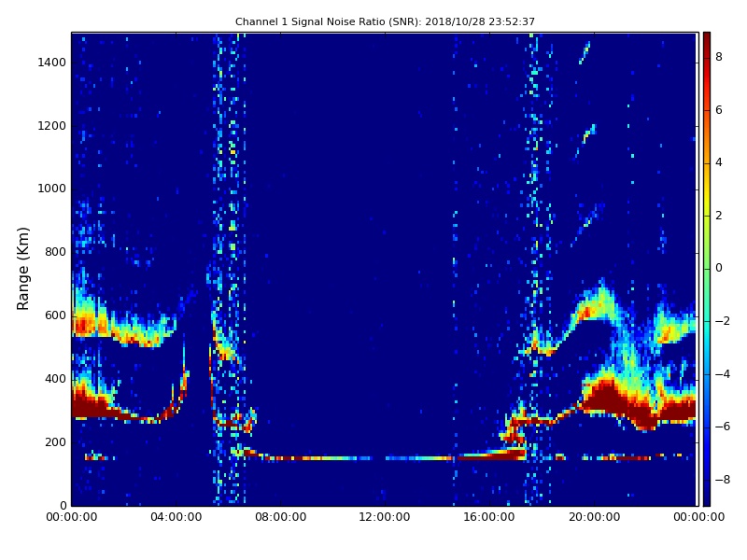
Task: Click the 400 range tick label
Action: pyautogui.click(x=55, y=379)
